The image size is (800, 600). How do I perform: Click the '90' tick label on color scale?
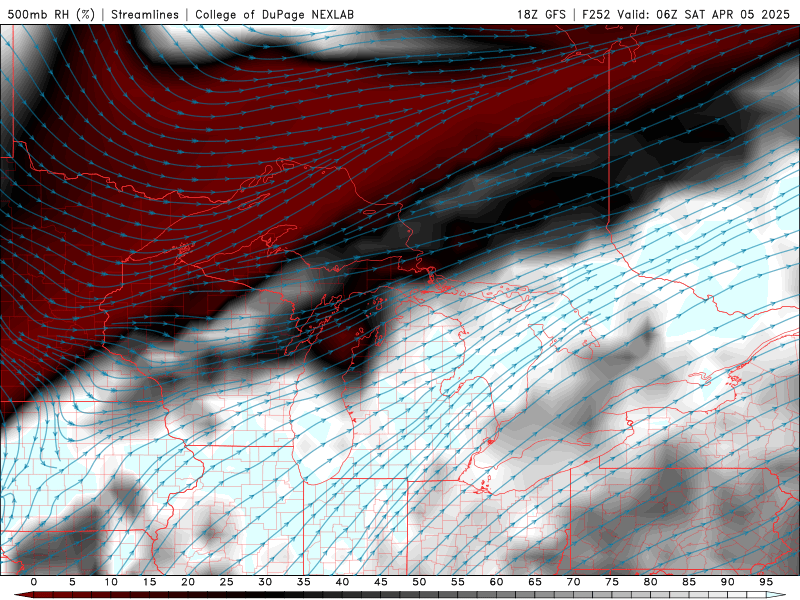(727, 582)
